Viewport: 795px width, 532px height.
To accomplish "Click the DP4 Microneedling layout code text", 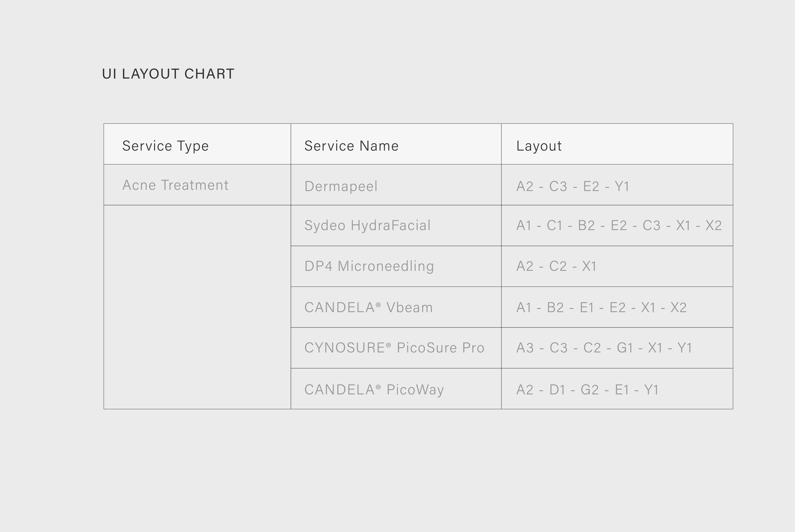I will 556,266.
